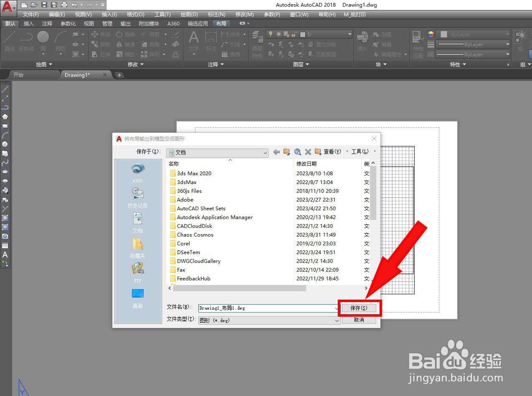The height and width of the screenshot is (396, 532).
Task: Sort files by the 修改日期 column header
Action: (x=328, y=164)
